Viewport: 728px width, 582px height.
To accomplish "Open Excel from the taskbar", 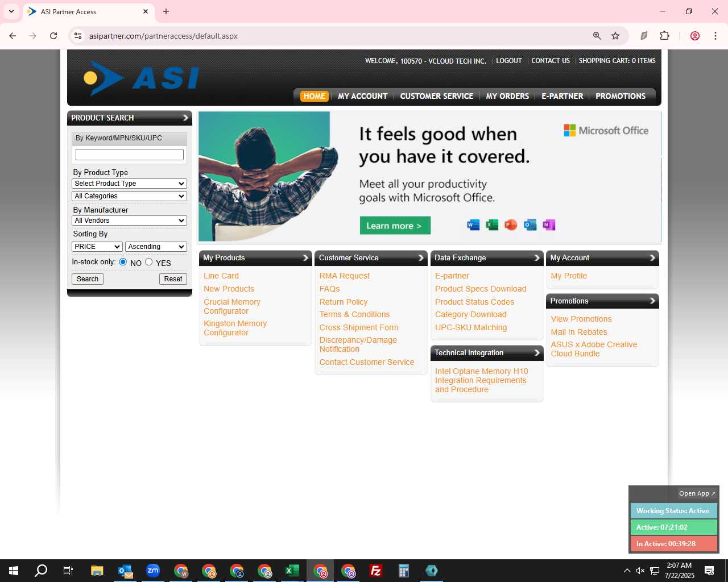I will 292,571.
